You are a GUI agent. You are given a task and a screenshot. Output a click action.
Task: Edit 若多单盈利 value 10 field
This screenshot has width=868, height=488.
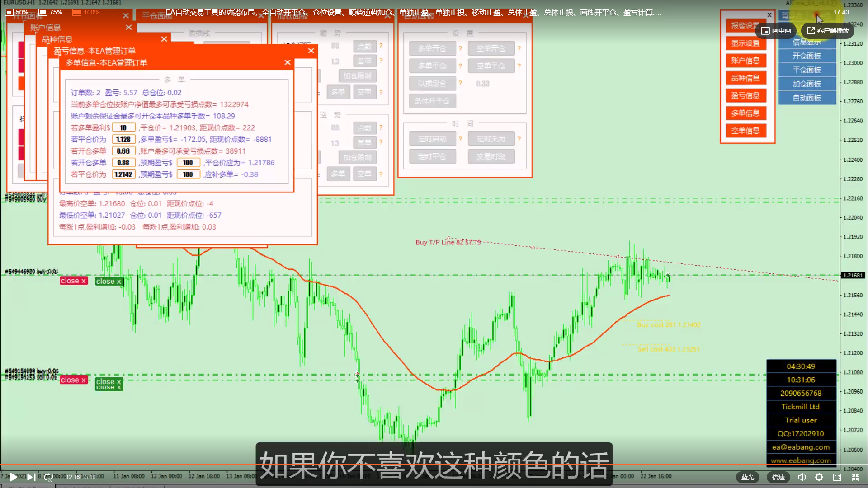pyautogui.click(x=123, y=128)
